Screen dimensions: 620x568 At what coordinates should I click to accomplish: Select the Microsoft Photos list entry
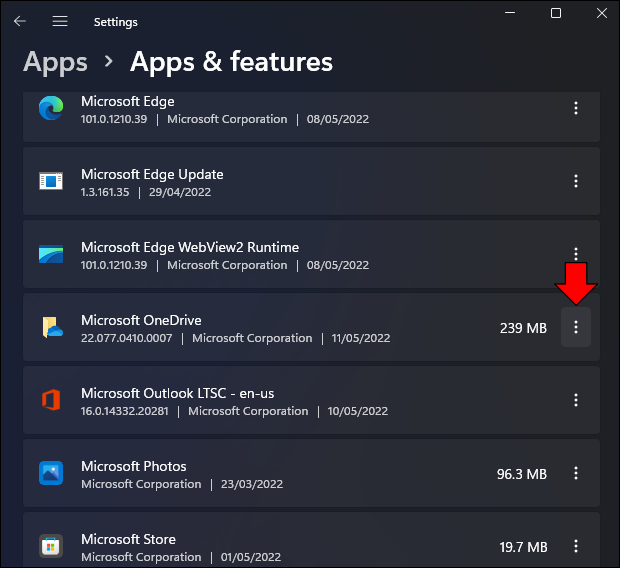311,473
